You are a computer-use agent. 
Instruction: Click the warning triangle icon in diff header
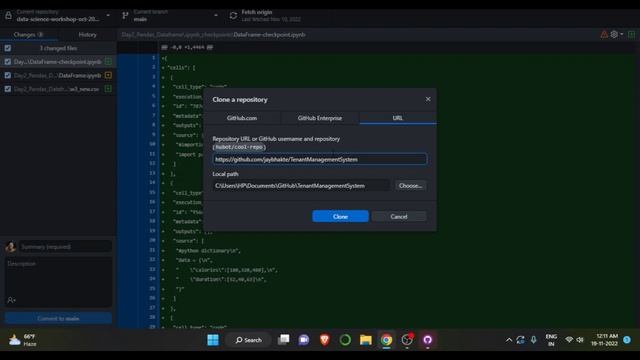(604, 35)
